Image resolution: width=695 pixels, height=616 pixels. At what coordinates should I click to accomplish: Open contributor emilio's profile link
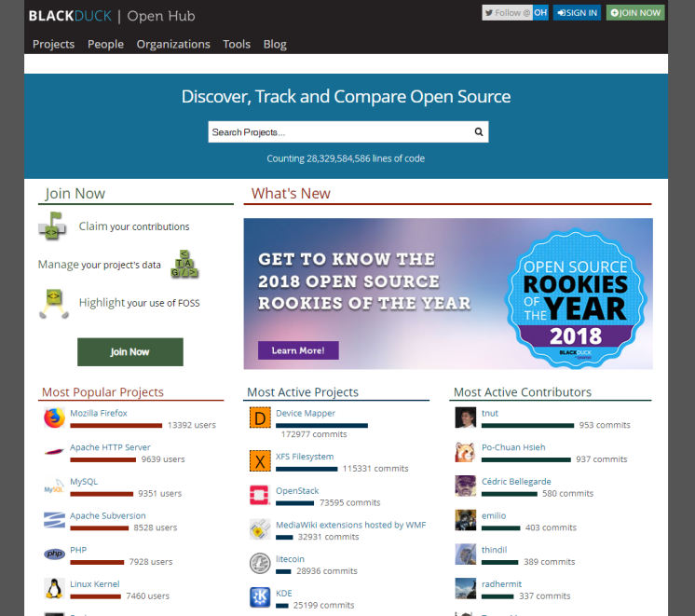coord(494,515)
